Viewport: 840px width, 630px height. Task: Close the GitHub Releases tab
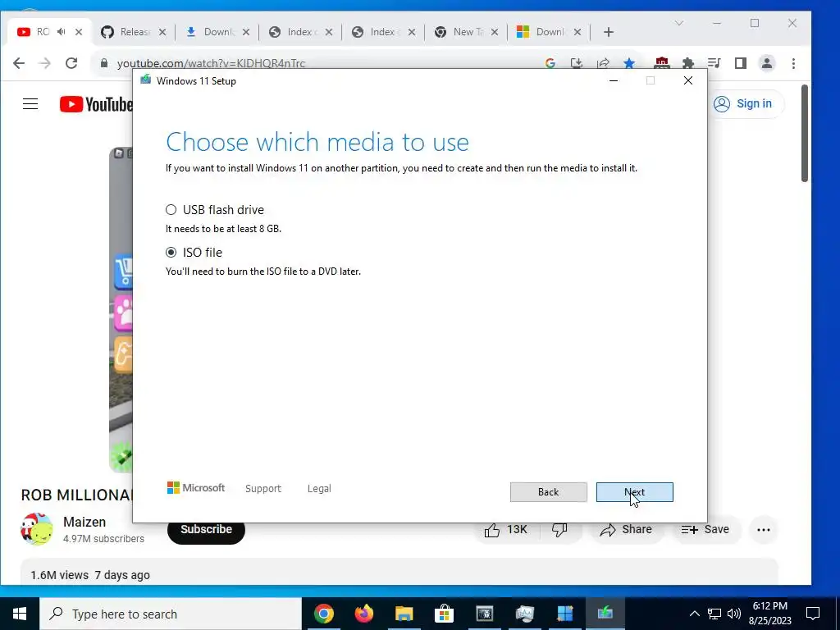(x=162, y=32)
